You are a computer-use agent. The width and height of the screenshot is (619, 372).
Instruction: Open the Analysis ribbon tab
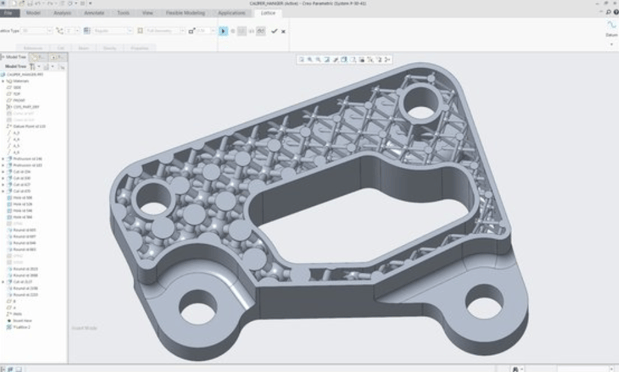click(x=62, y=13)
